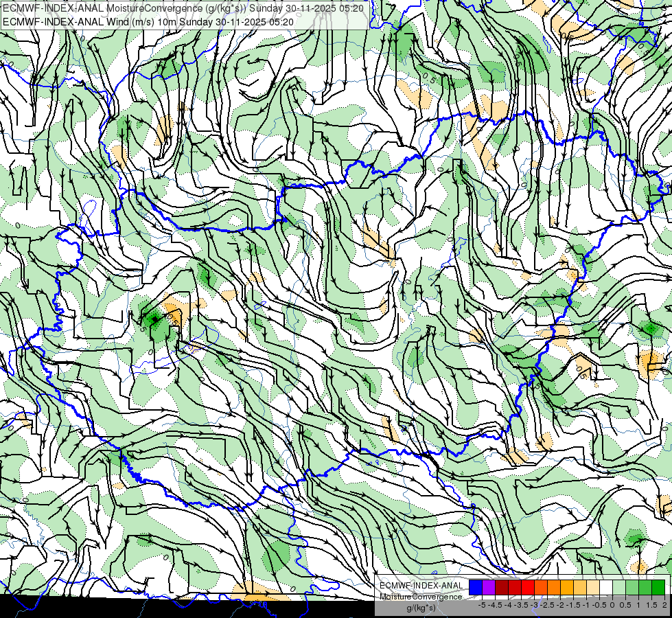This screenshot has height=618, width=672.
Task: Click the positive 1.5 legend tick label
Action: point(652,605)
